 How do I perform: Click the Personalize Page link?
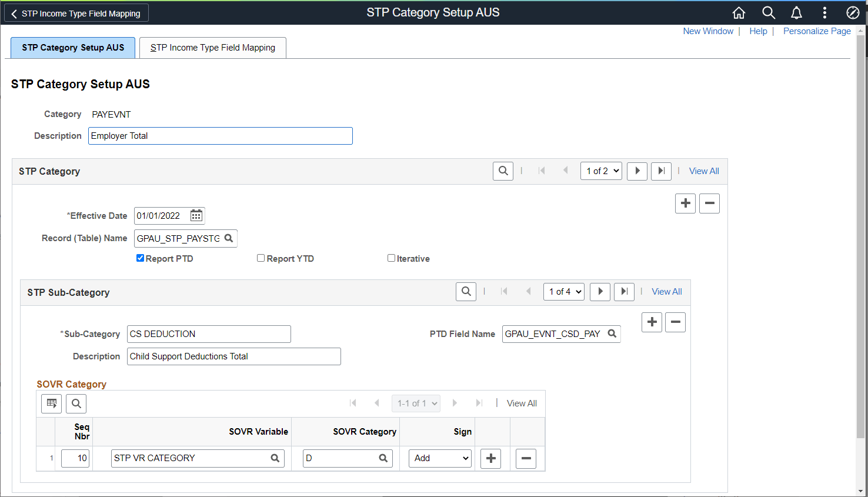point(817,31)
